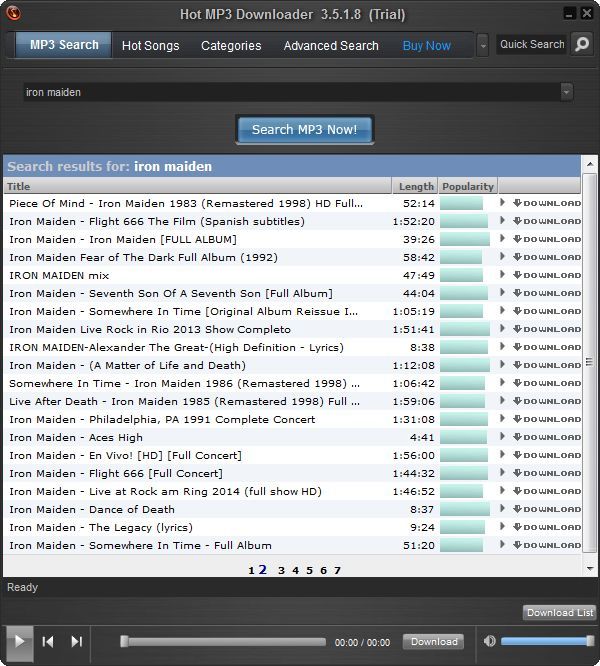Click the scrollbar down arrow
This screenshot has height=666, width=600.
tap(589, 568)
